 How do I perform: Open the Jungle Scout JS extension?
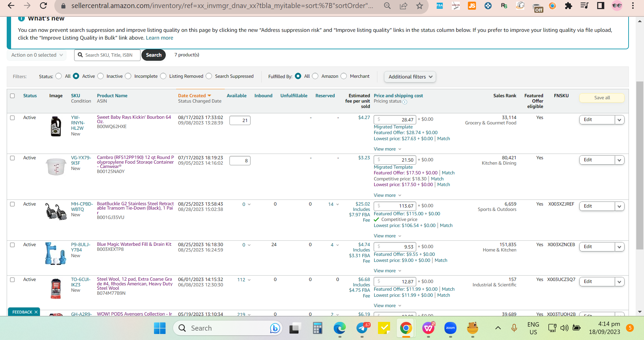[x=472, y=6]
